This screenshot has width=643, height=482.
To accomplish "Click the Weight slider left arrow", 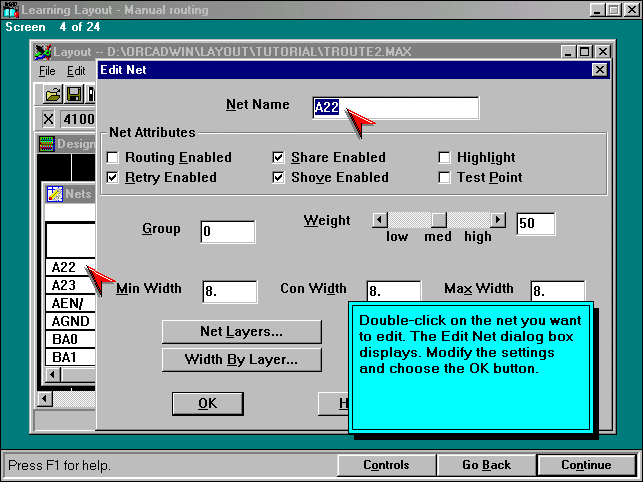I will pos(379,220).
